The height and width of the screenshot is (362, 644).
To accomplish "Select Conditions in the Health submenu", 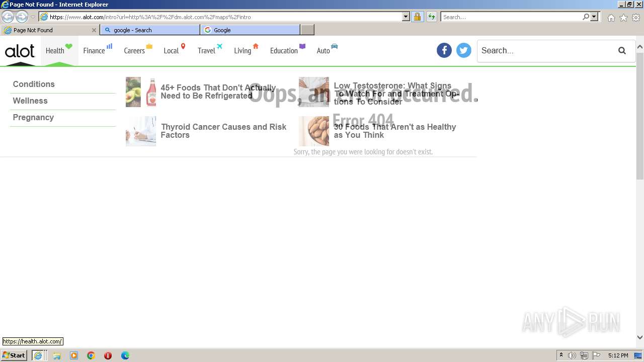I will tap(34, 84).
